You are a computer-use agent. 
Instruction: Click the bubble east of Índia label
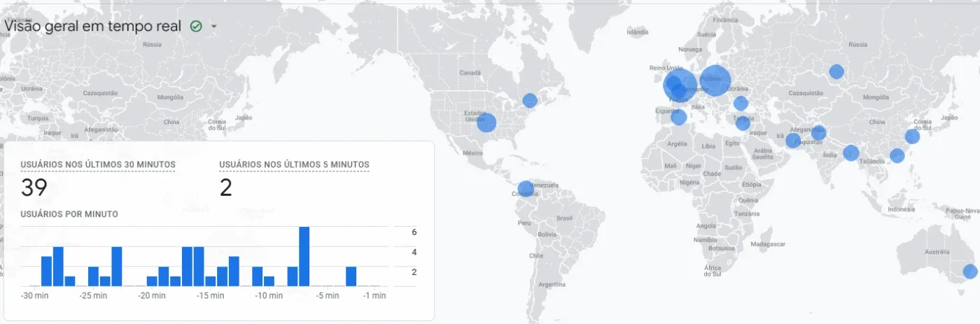[851, 153]
